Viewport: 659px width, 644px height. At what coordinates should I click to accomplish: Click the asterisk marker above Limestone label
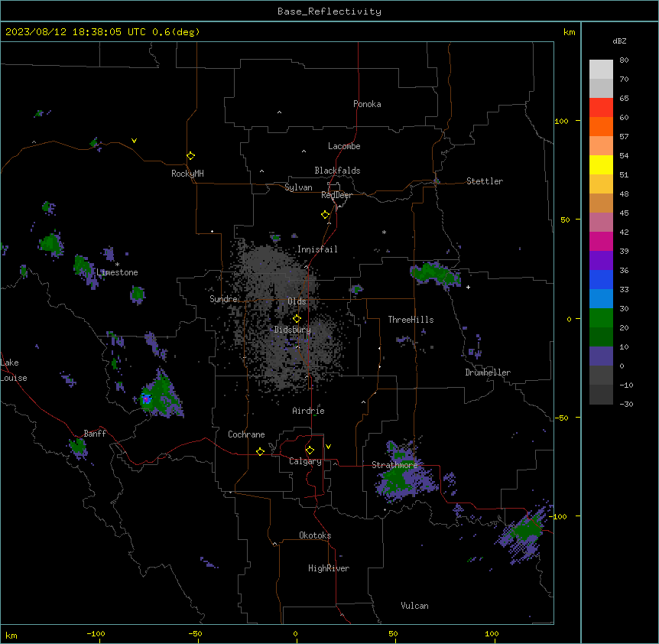(117, 265)
